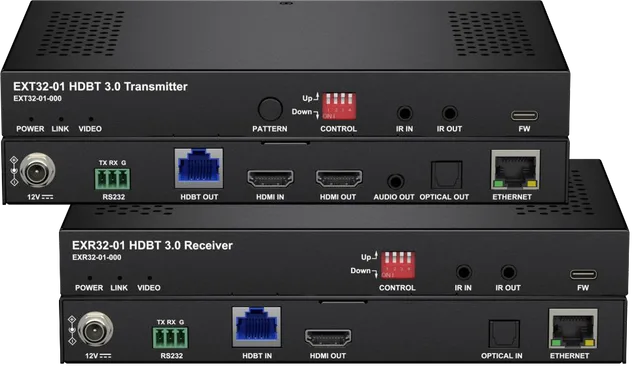Push the PATTERN button on the transmitter
The width and height of the screenshot is (640, 372).
pyautogui.click(x=270, y=109)
